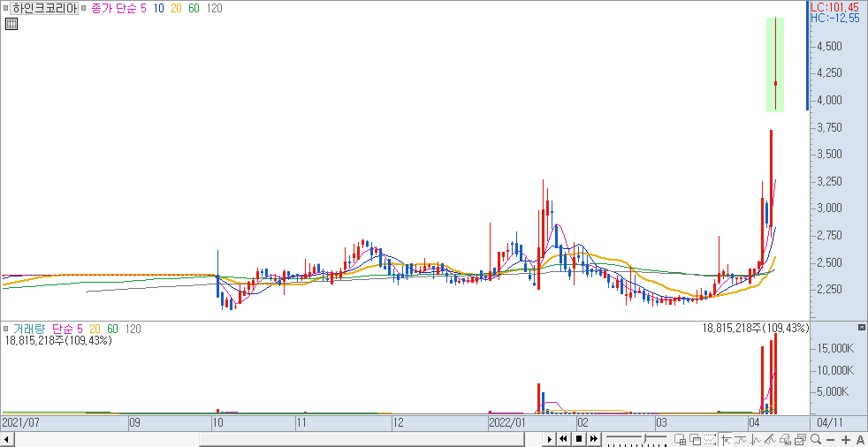Click the letter A text icon
Viewport: 868px width, 447px height.
click(x=860, y=440)
